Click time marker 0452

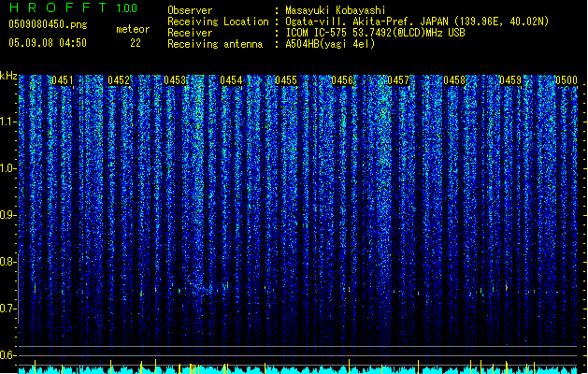[119, 80]
